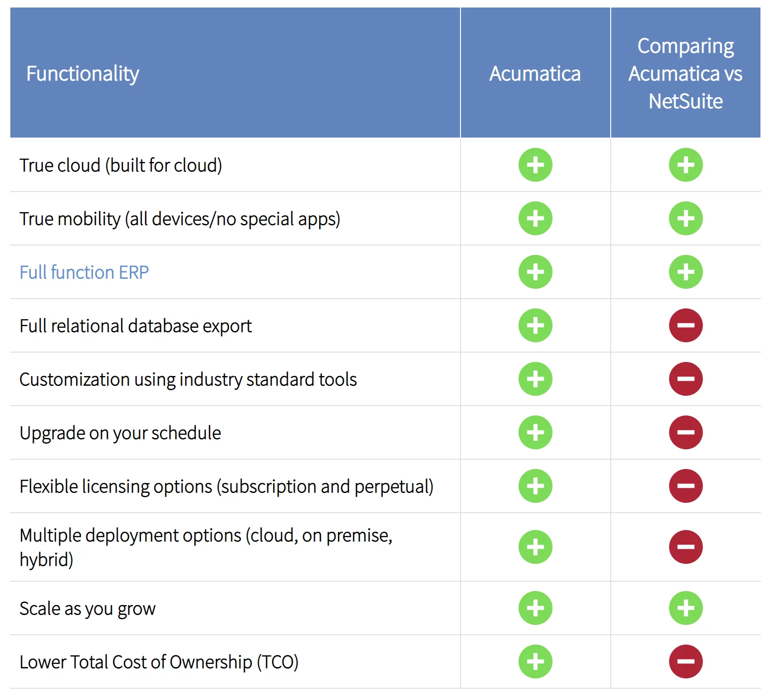Click Comparing Acumatica vs NetSuite header
Image resolution: width=775 pixels, height=700 pixels.
pos(685,74)
